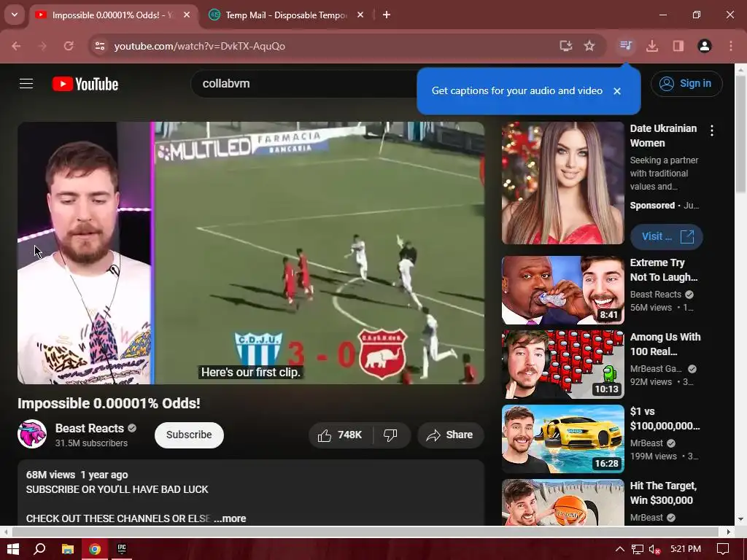The width and height of the screenshot is (747, 560).
Task: Click Among Us With 100 Real title text
Action: click(665, 344)
